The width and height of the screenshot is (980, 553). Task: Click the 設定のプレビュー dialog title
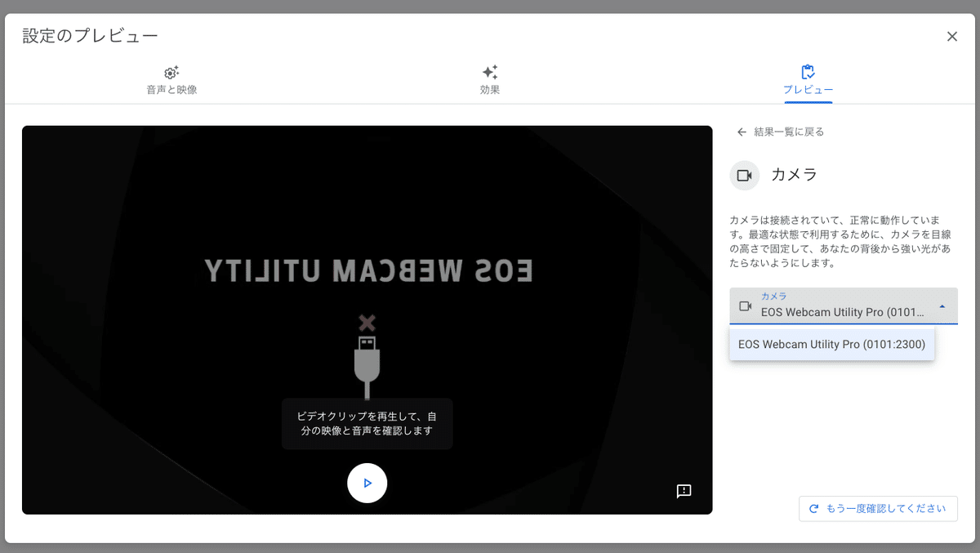90,36
